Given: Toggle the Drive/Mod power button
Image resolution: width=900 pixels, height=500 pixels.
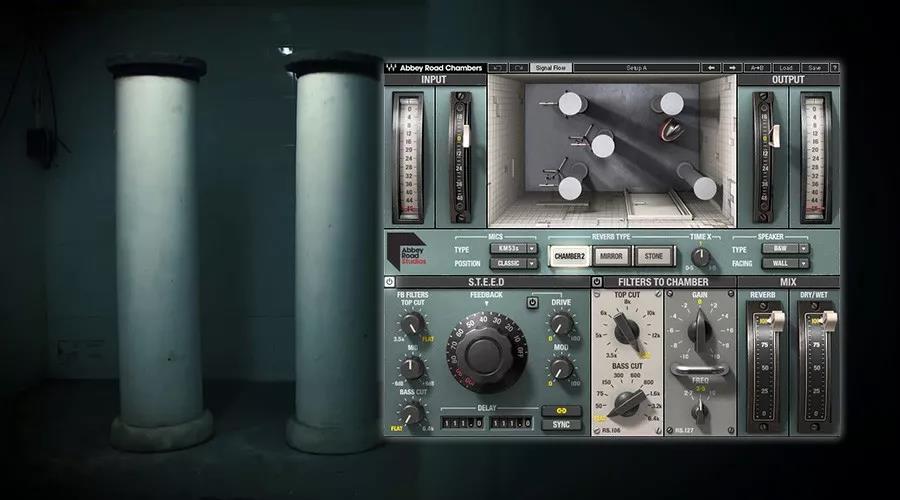Looking at the screenshot, I should coord(532,303).
